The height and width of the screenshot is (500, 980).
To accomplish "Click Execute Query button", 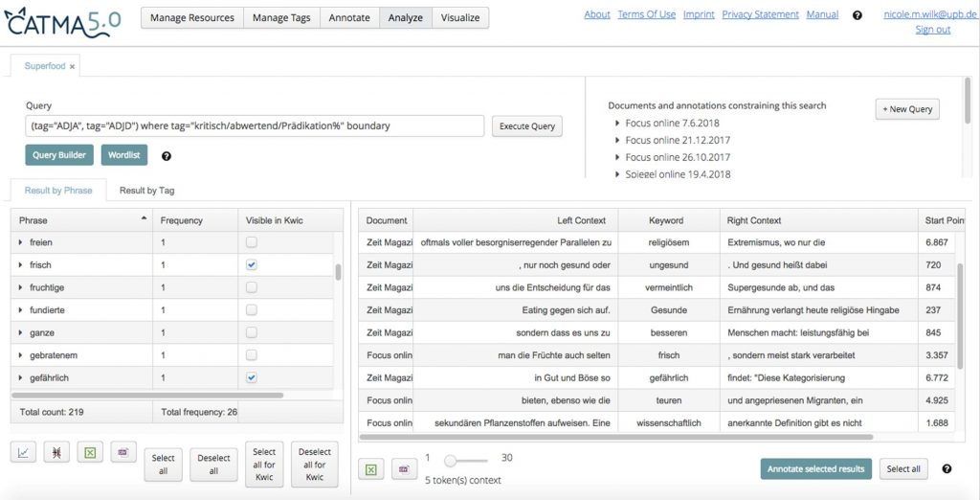I will click(x=527, y=125).
